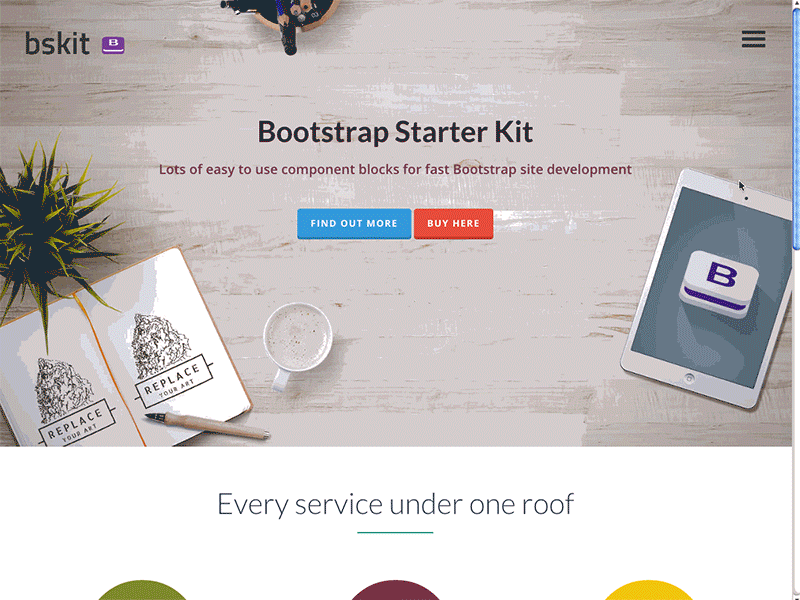This screenshot has width=800, height=600.
Task: Click the yellow service circle icon
Action: point(648,590)
